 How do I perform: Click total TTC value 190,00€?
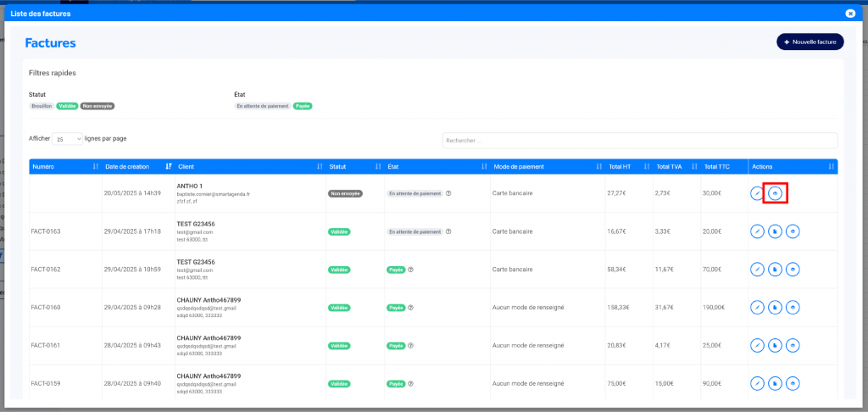click(x=714, y=308)
